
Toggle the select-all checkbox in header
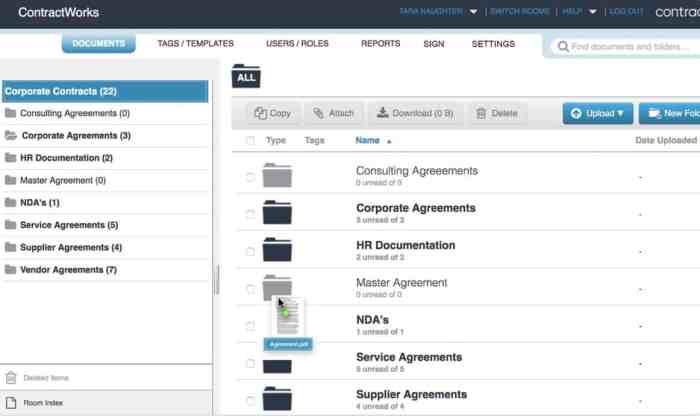coord(250,141)
